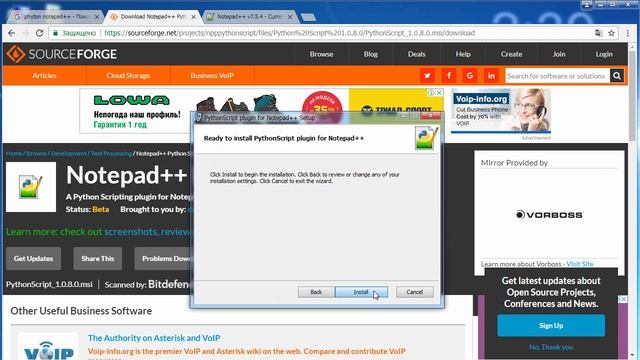Open Cloud Storage in the orange bar

coord(128,76)
